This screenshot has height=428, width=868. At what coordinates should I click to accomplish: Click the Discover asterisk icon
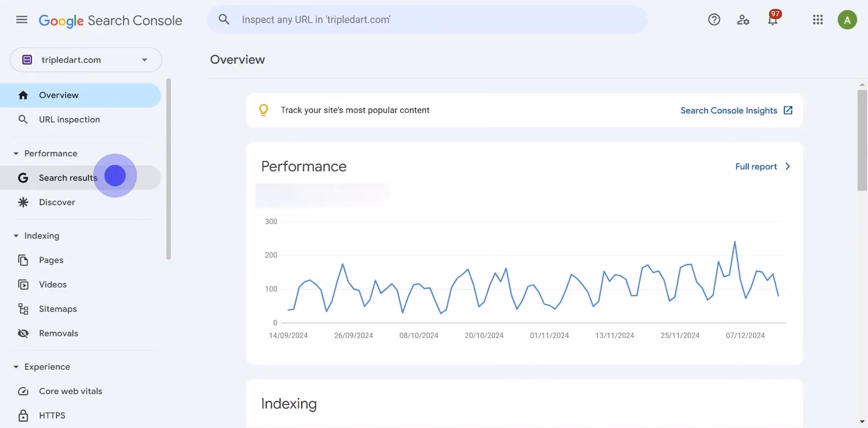23,202
